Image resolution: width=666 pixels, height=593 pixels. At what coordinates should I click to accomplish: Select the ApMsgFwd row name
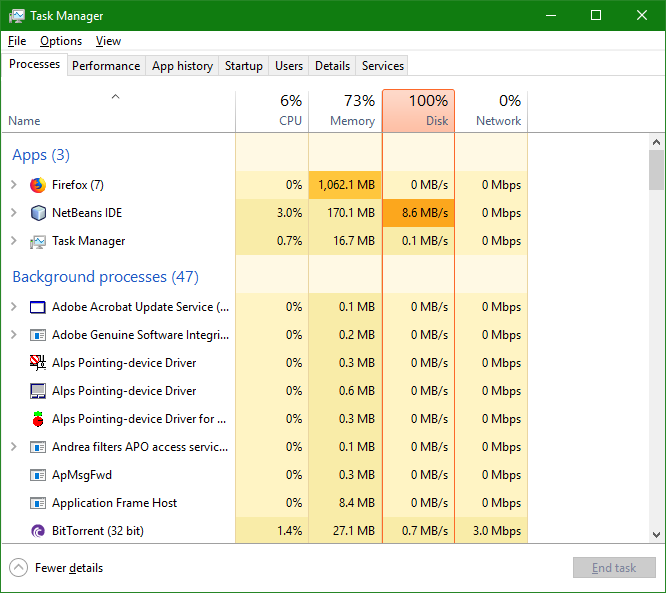[82, 475]
